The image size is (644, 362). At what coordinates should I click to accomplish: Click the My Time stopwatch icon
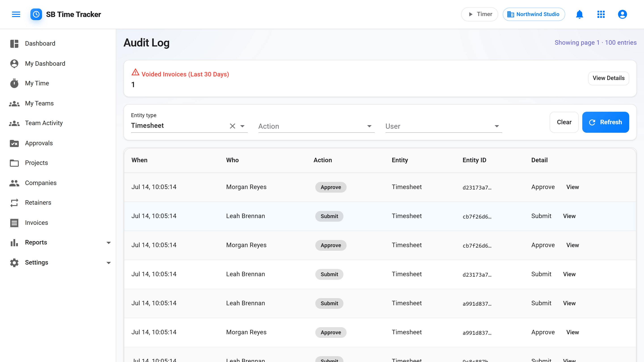pos(14,83)
